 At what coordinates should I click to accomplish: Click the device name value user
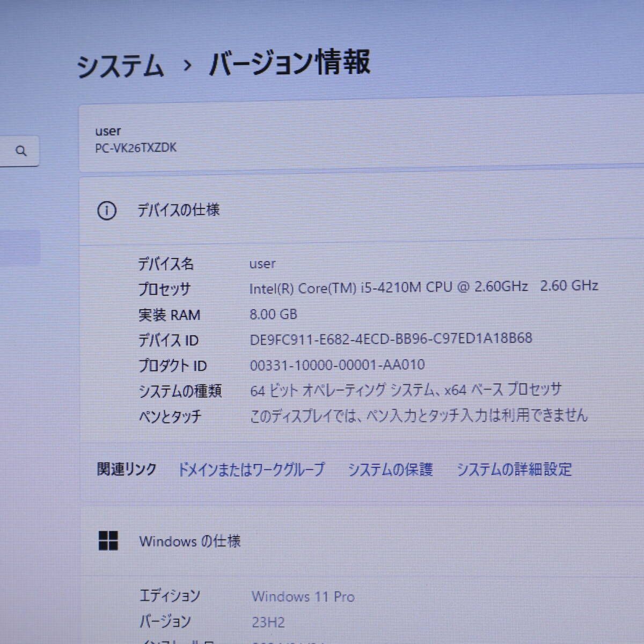[x=262, y=264]
